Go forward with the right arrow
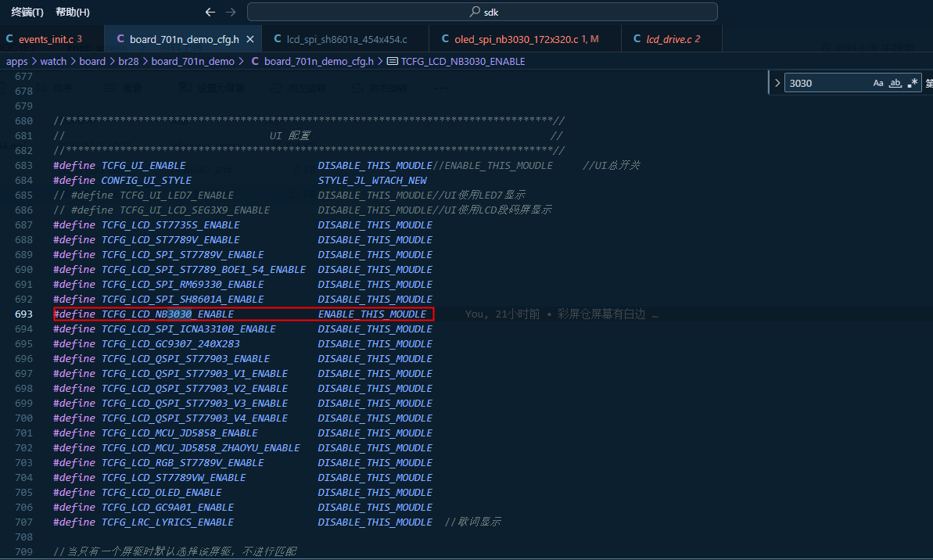The height and width of the screenshot is (560, 933). 231,12
